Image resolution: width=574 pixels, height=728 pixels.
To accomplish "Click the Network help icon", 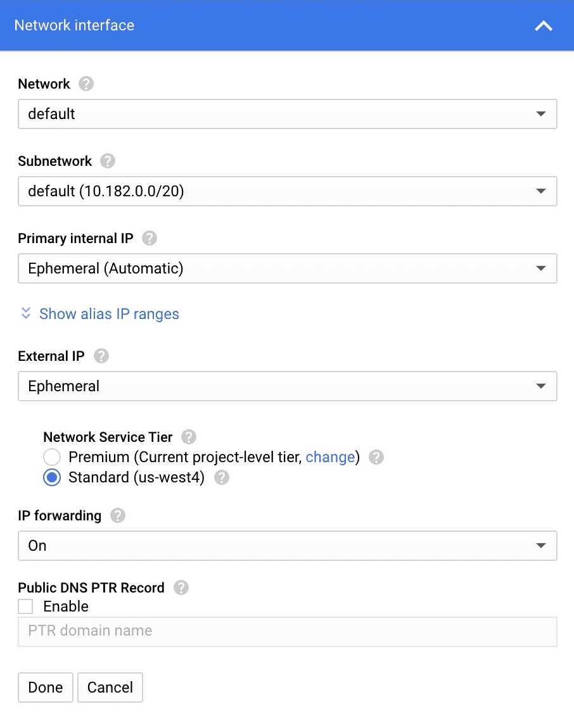I will [86, 84].
